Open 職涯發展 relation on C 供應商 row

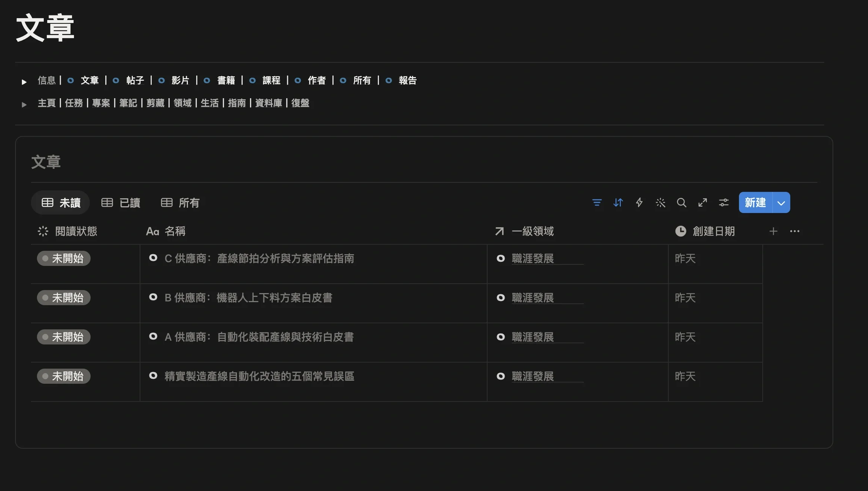pos(533,258)
